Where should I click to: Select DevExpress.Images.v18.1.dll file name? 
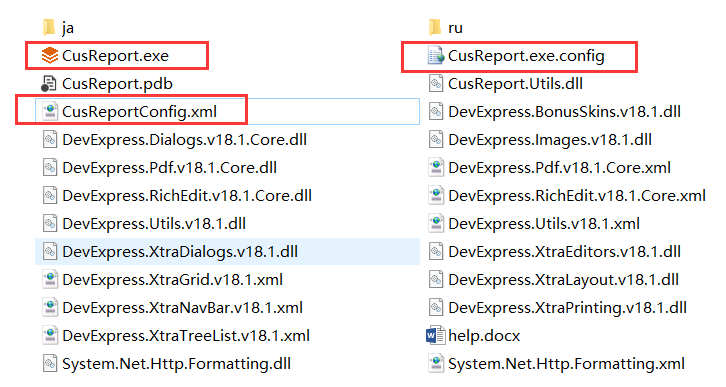[550, 140]
